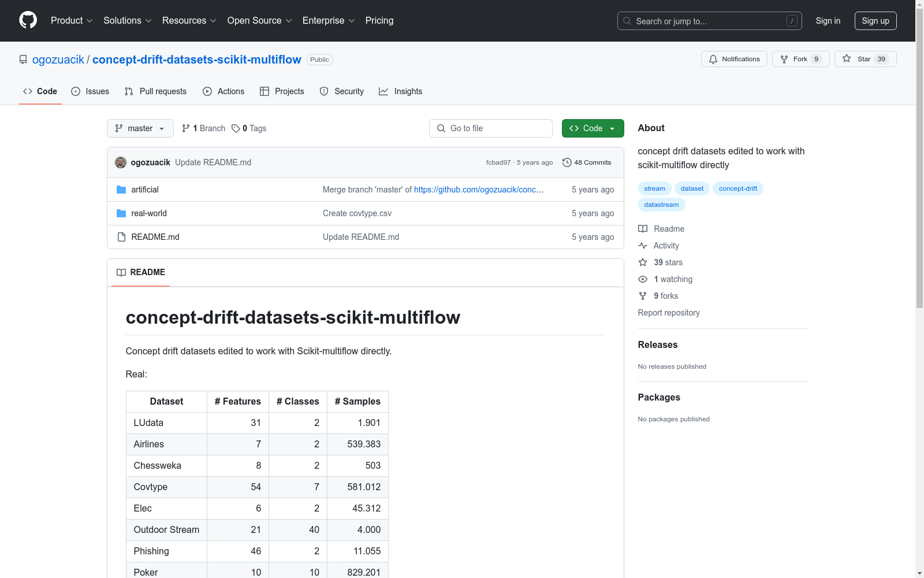Image resolution: width=924 pixels, height=578 pixels.
Task: Open the fcbad97 commit link
Action: pyautogui.click(x=498, y=162)
